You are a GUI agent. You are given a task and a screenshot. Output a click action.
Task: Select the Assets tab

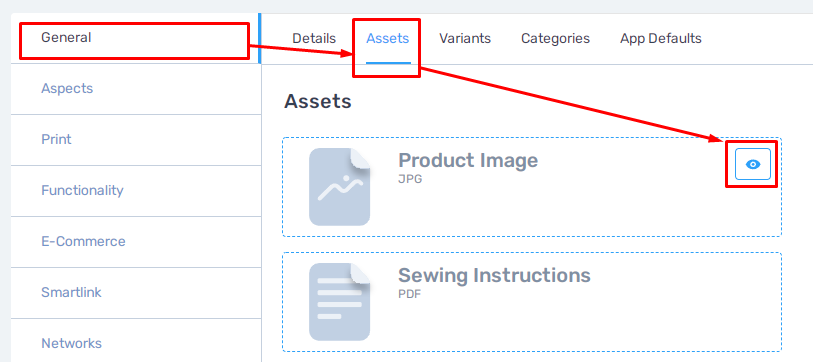[388, 39]
